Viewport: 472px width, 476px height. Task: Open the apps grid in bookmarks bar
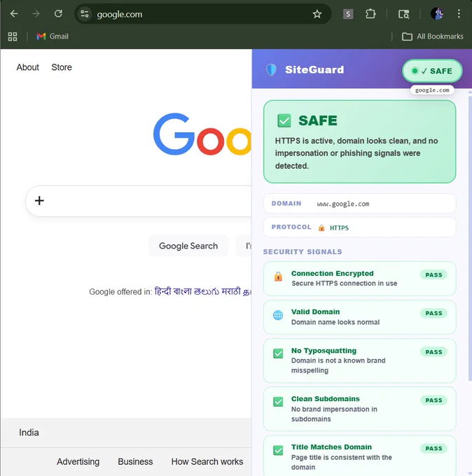click(13, 36)
